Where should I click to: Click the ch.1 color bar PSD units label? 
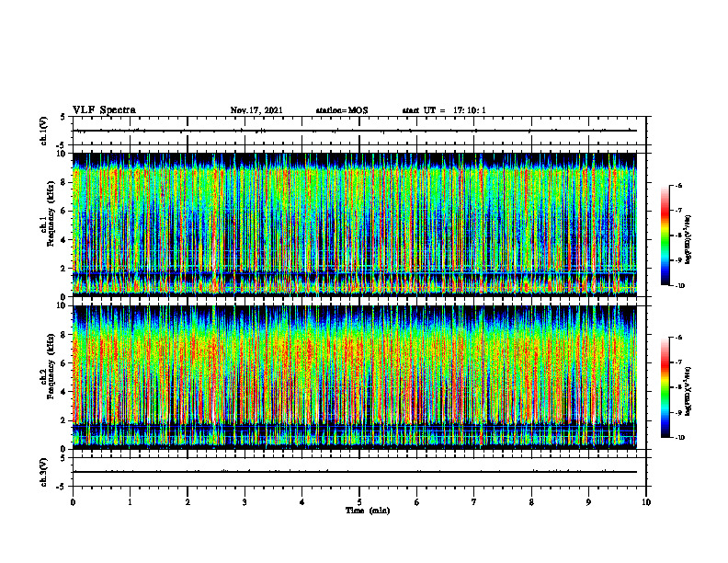688,240
